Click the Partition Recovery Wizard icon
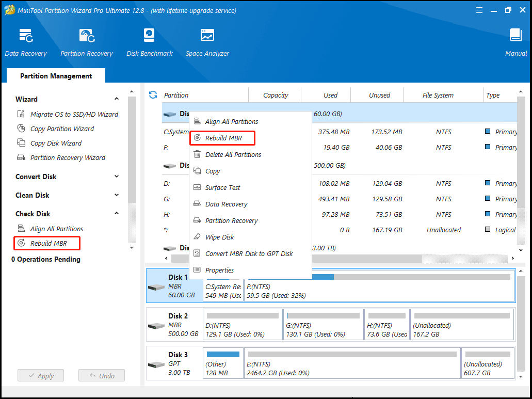This screenshot has width=532, height=399. point(21,157)
